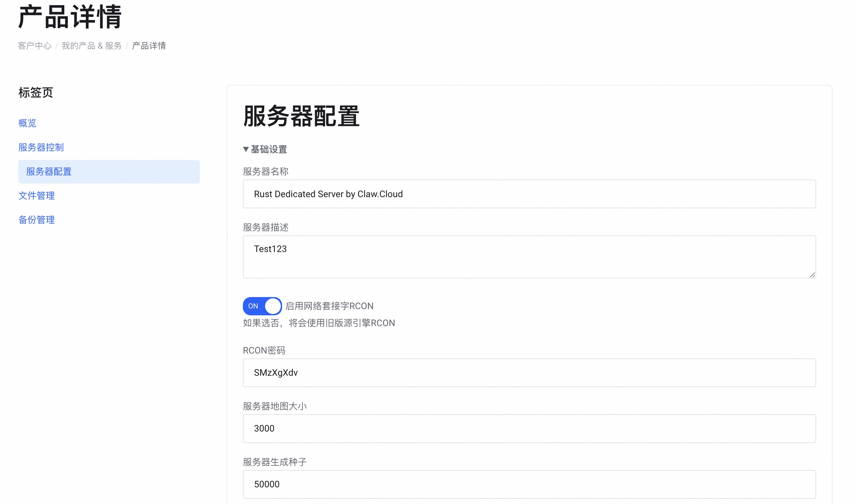
Task: Click the 服务器配置 panel heading
Action: coord(301,116)
